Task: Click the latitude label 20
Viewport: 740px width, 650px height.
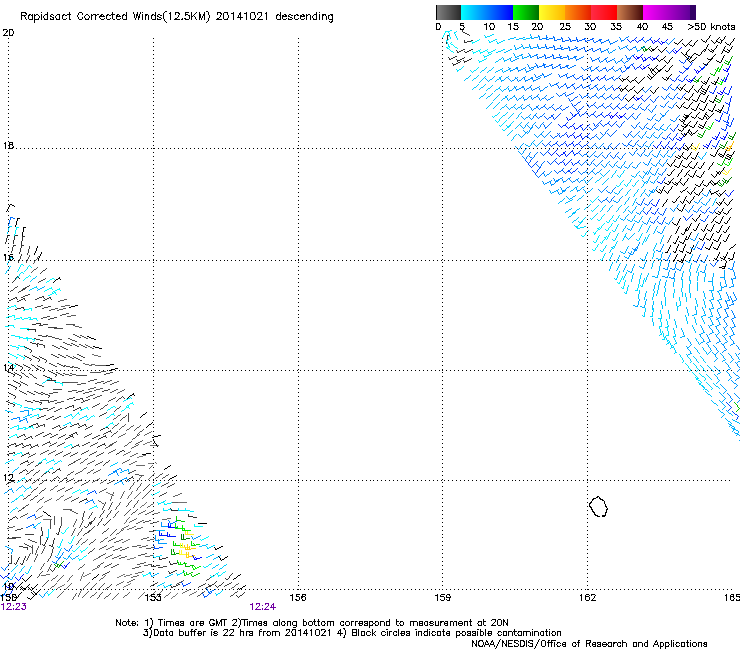Action: (x=8, y=33)
